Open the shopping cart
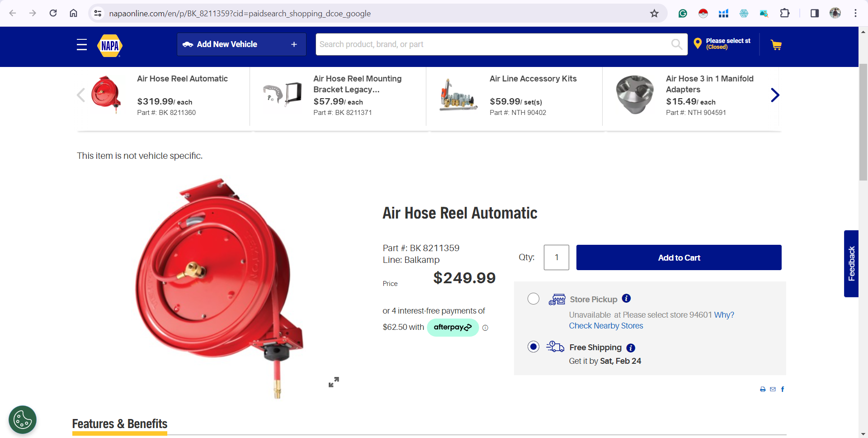This screenshot has width=868, height=438. point(776,45)
